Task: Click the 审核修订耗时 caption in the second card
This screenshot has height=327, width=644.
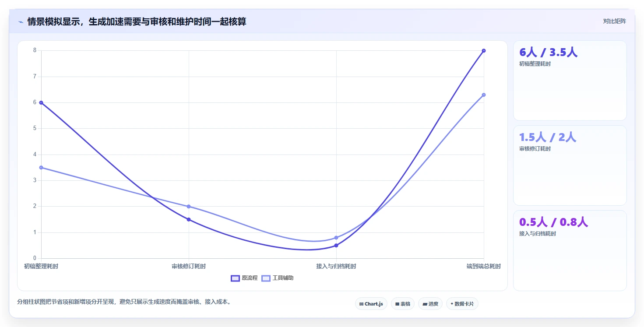Action: 535,149
